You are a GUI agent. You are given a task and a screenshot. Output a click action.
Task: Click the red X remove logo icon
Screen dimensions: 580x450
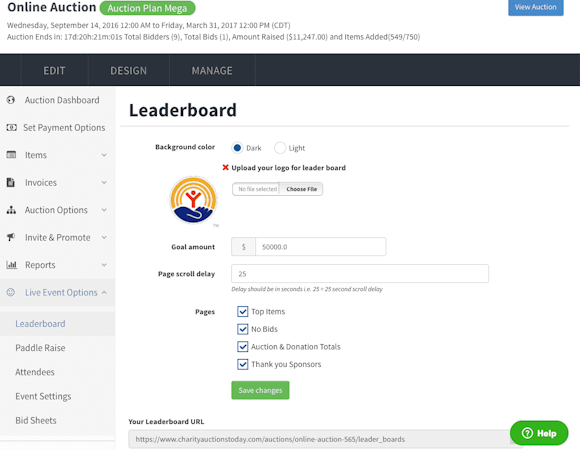tap(225, 168)
